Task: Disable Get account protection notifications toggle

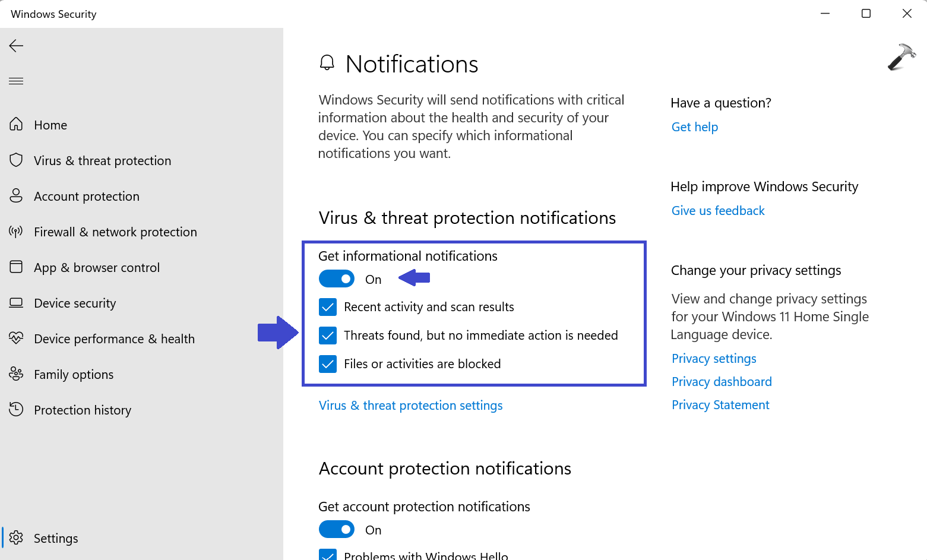Action: tap(337, 529)
